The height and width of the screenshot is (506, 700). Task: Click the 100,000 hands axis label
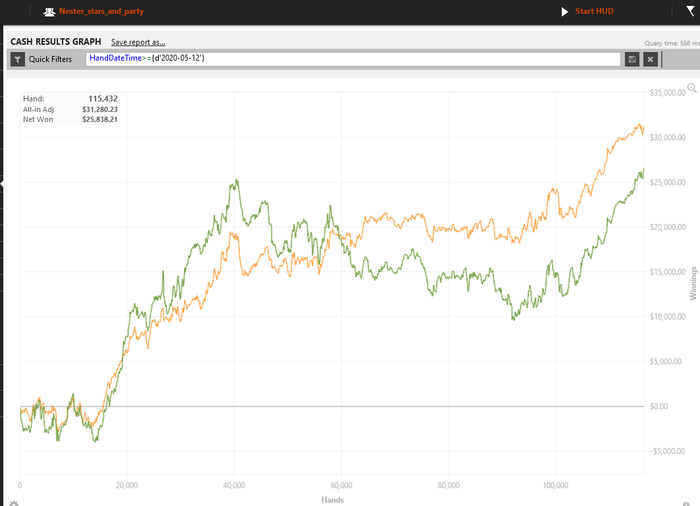[555, 485]
